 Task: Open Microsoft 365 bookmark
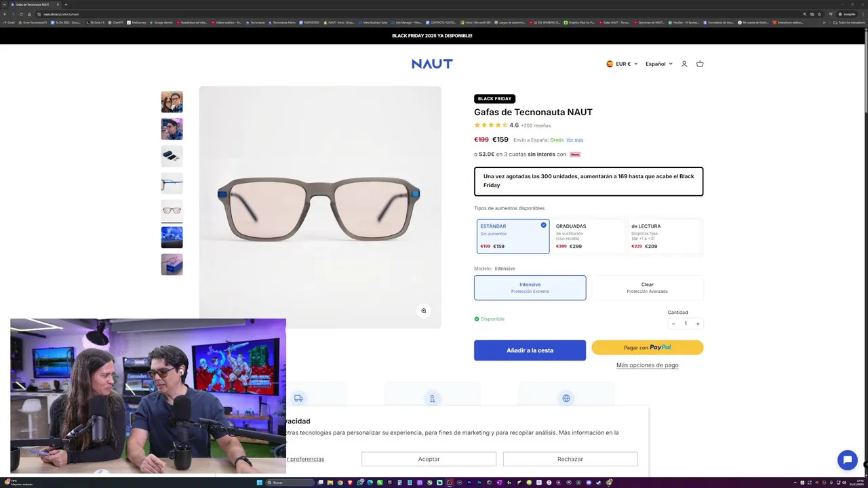[475, 22]
